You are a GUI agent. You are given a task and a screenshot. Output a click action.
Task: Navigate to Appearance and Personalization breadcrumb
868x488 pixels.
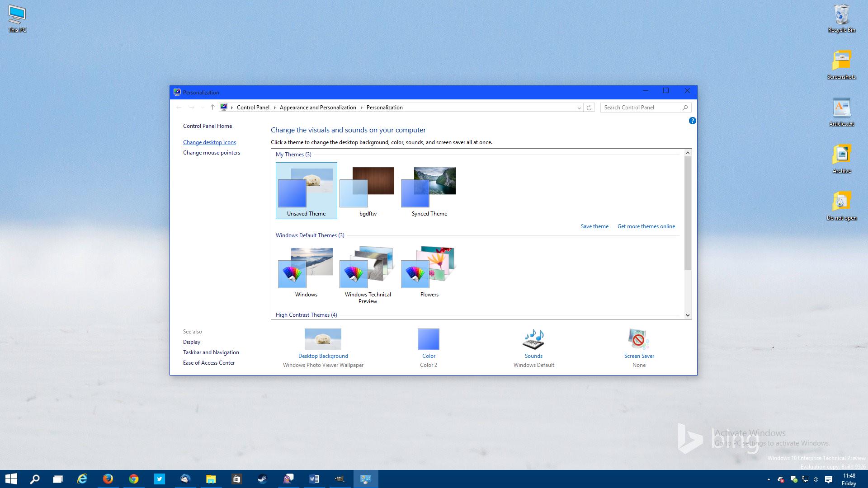[318, 108]
